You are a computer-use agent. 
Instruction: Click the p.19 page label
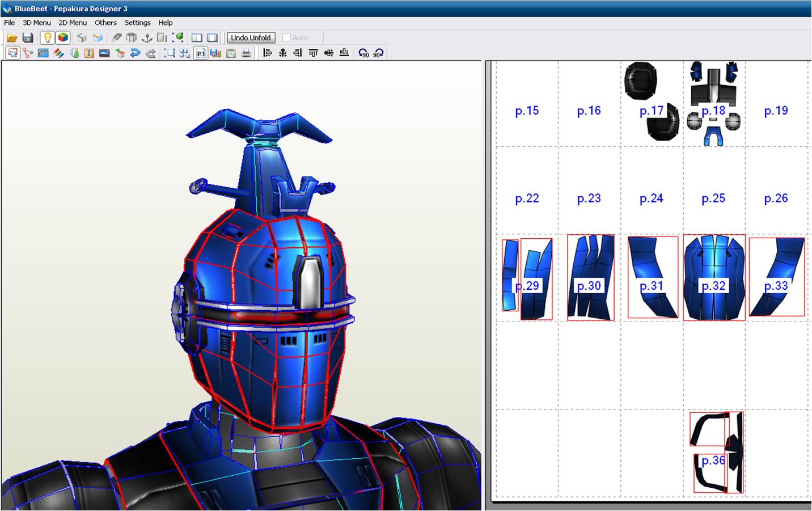(x=776, y=111)
